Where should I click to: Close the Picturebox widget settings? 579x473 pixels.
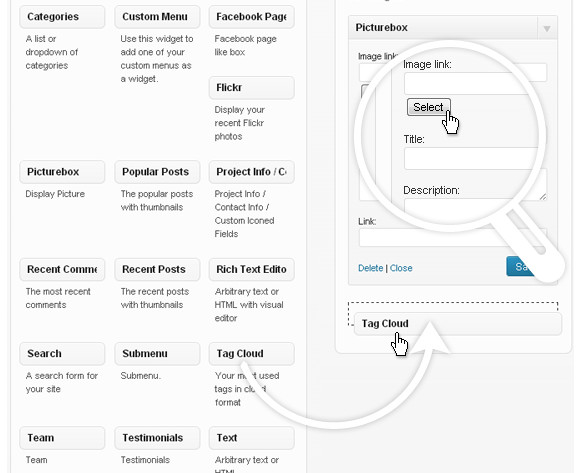(401, 268)
